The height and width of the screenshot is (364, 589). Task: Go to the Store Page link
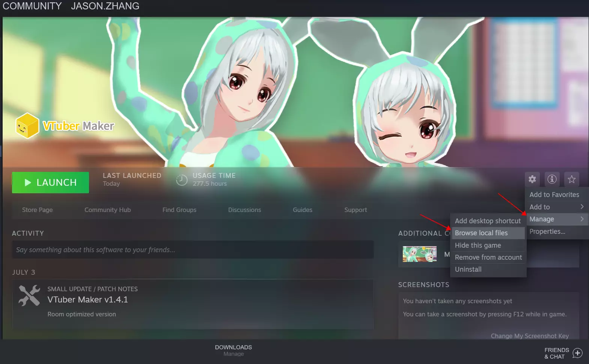point(38,210)
